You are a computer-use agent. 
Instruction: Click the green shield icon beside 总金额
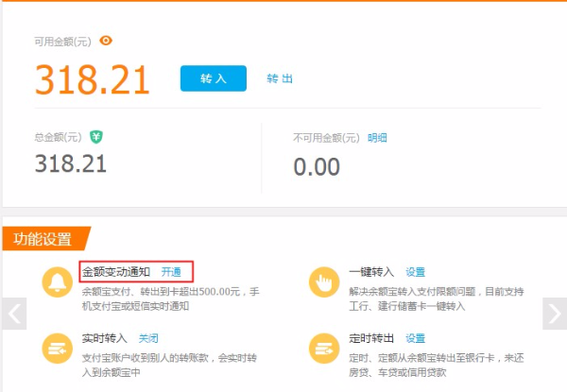(95, 137)
